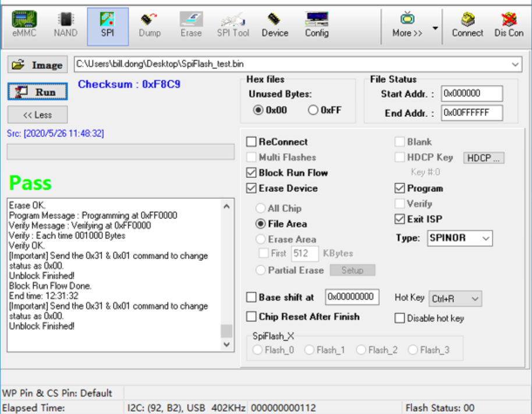The height and width of the screenshot is (414, 532).
Task: Open the More >> toolbar item
Action: [x=407, y=25]
